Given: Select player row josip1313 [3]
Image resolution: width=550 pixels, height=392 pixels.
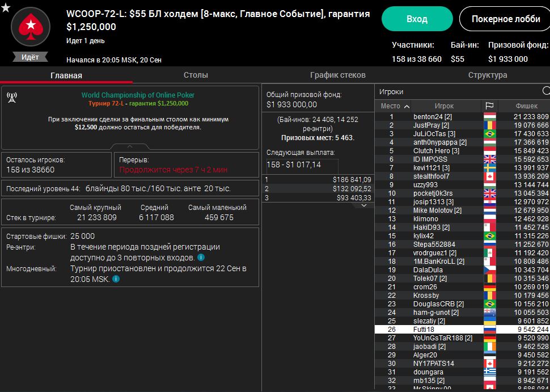Looking at the screenshot, I should coord(462,202).
